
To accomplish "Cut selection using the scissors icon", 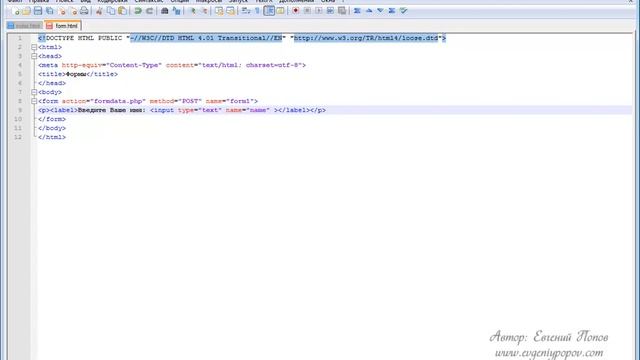I will point(99,11).
